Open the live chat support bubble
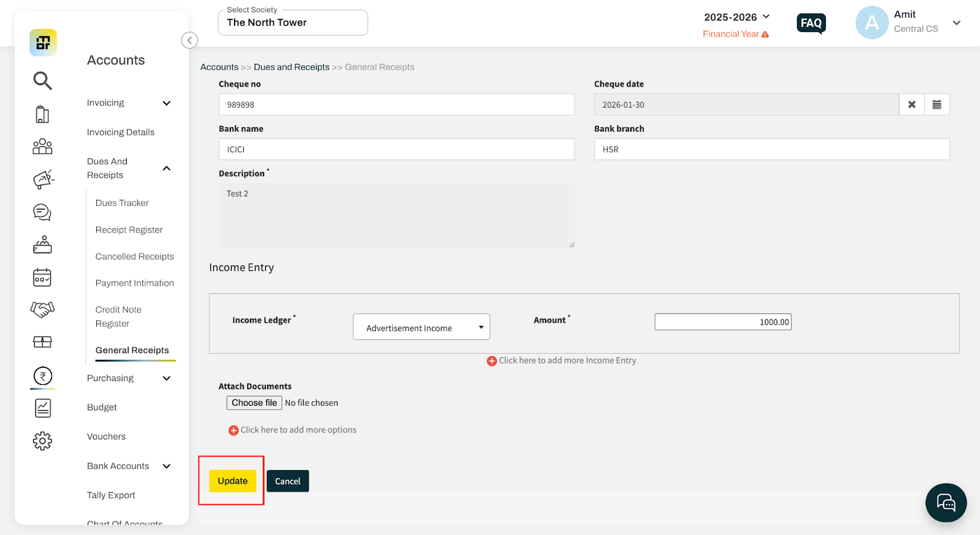980x535 pixels. 946,503
